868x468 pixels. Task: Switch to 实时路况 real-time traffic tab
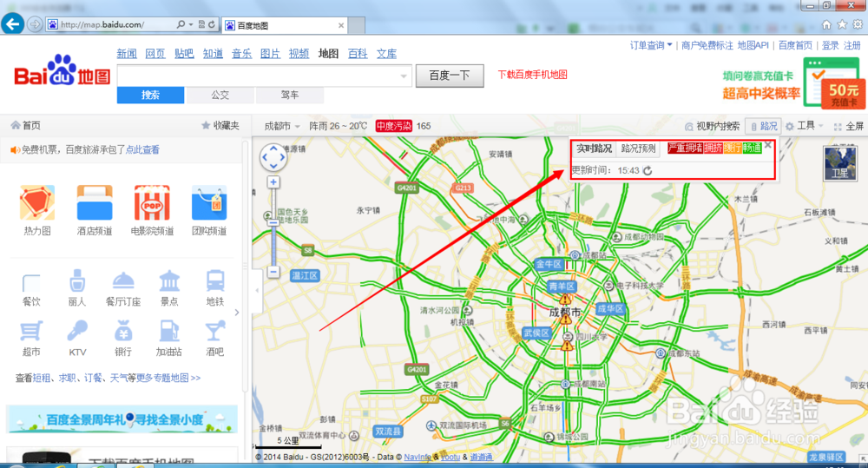tap(594, 148)
